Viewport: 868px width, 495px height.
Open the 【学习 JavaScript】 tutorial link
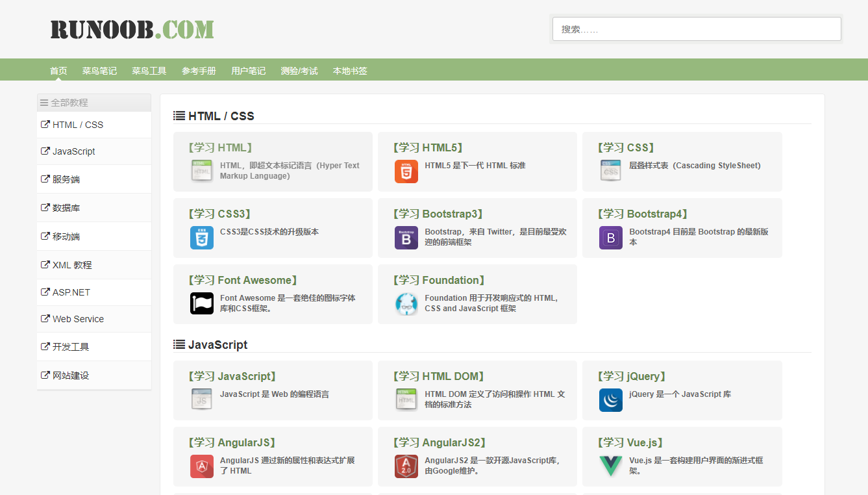[x=232, y=376]
